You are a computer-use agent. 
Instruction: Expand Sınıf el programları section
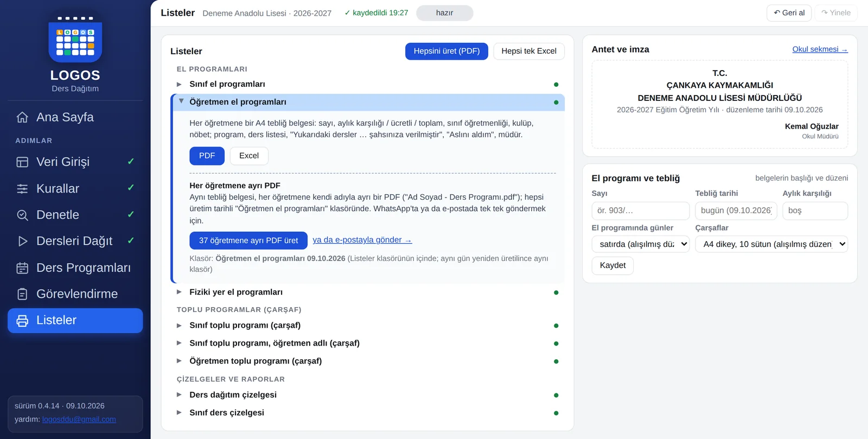(367, 84)
